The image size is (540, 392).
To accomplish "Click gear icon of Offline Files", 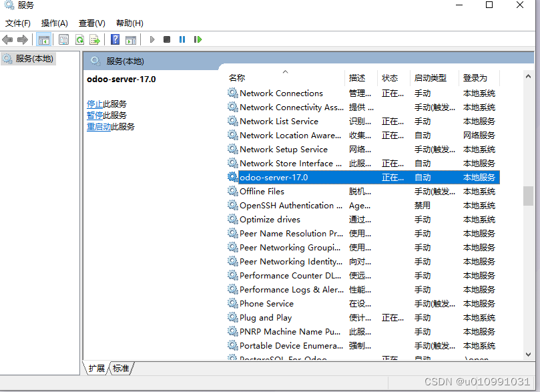I will (233, 191).
